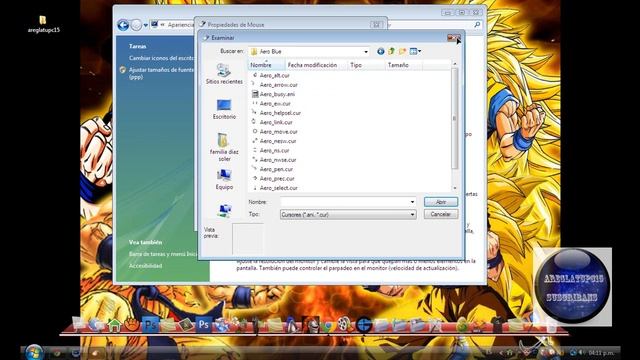Open familia diaz soler folder shortcut
This screenshot has height=360, width=640.
pos(224,147)
